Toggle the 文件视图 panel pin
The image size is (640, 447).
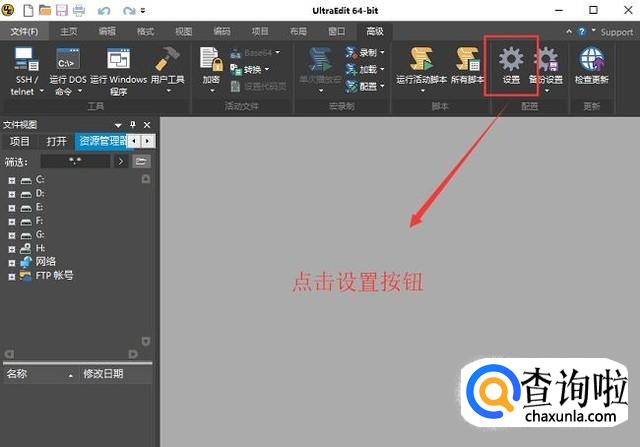[x=133, y=125]
